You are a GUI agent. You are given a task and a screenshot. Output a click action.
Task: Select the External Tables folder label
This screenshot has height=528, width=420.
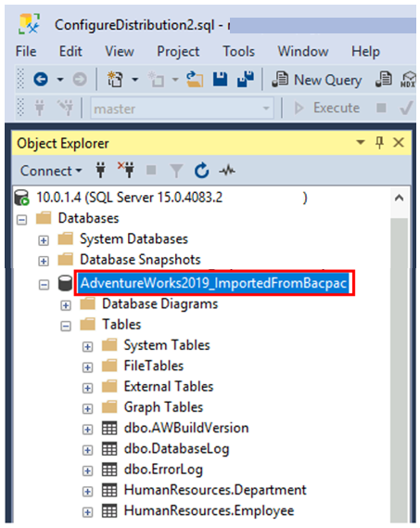[169, 387]
